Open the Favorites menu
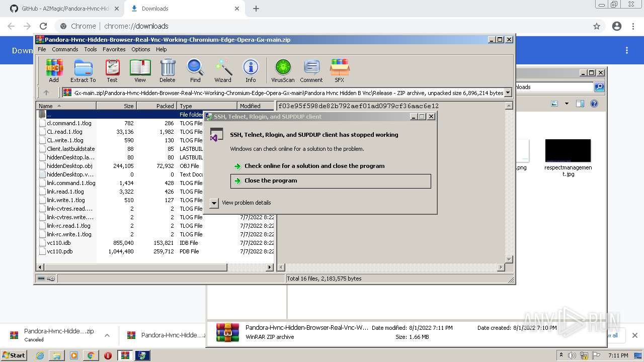The image size is (644, 362). (114, 49)
